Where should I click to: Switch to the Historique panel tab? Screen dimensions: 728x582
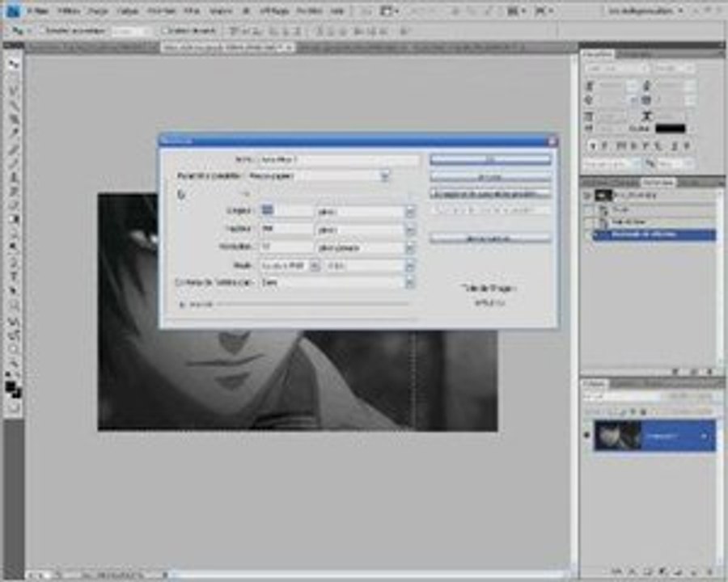(658, 183)
